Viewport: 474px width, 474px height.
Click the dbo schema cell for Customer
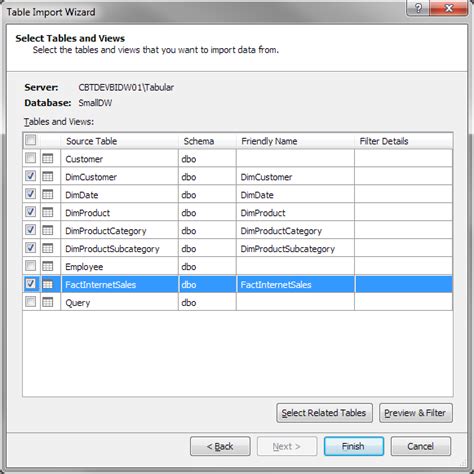[x=207, y=159]
